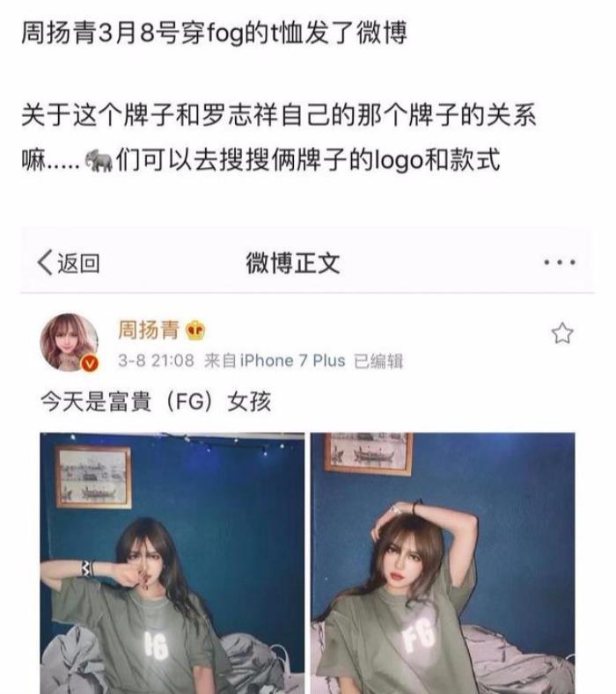The image size is (616, 694).
Task: Click the 3-8 21:08 post timestamp
Action: [x=156, y=361]
